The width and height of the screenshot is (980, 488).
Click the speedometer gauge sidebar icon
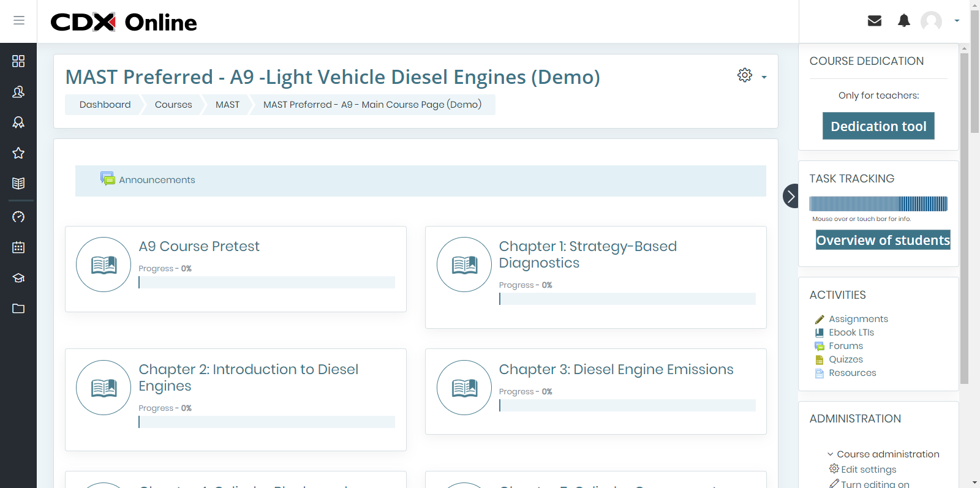(x=18, y=217)
